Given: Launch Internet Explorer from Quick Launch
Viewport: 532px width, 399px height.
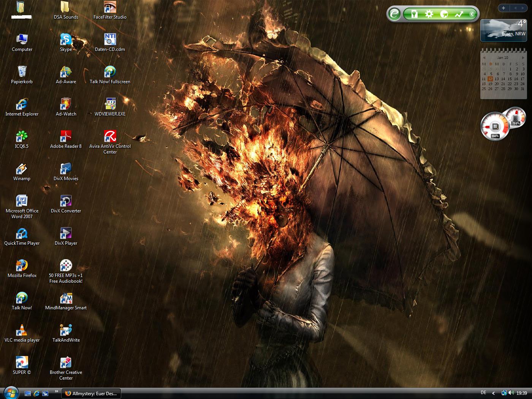Looking at the screenshot, I should (x=36, y=393).
